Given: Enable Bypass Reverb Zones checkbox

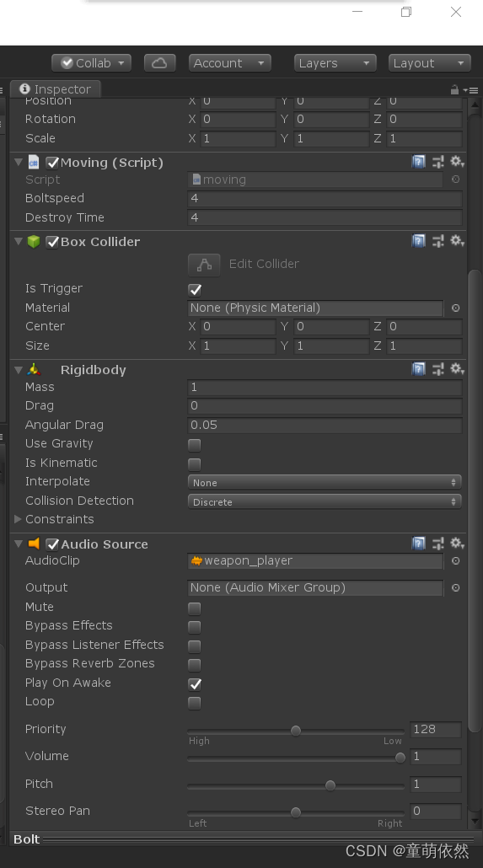Looking at the screenshot, I should point(195,665).
